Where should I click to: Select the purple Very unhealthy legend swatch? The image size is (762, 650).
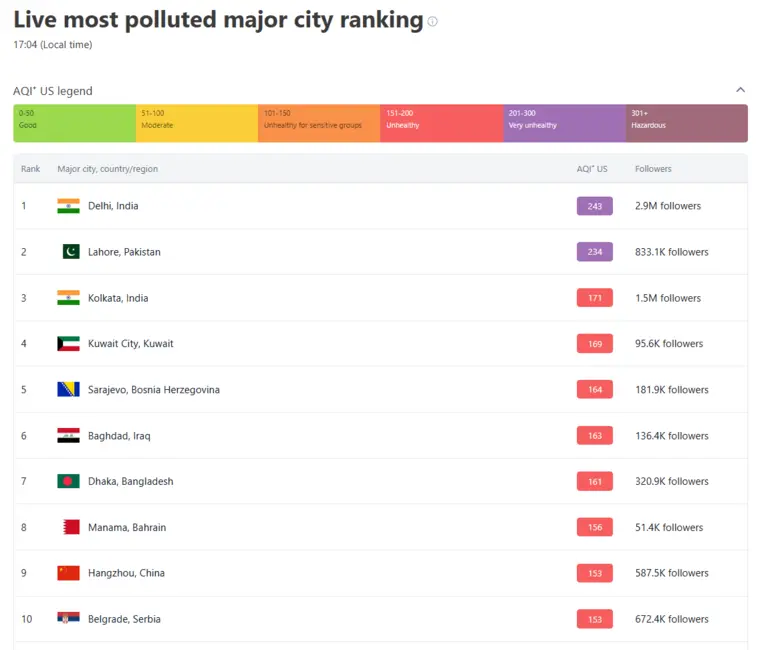click(x=564, y=123)
